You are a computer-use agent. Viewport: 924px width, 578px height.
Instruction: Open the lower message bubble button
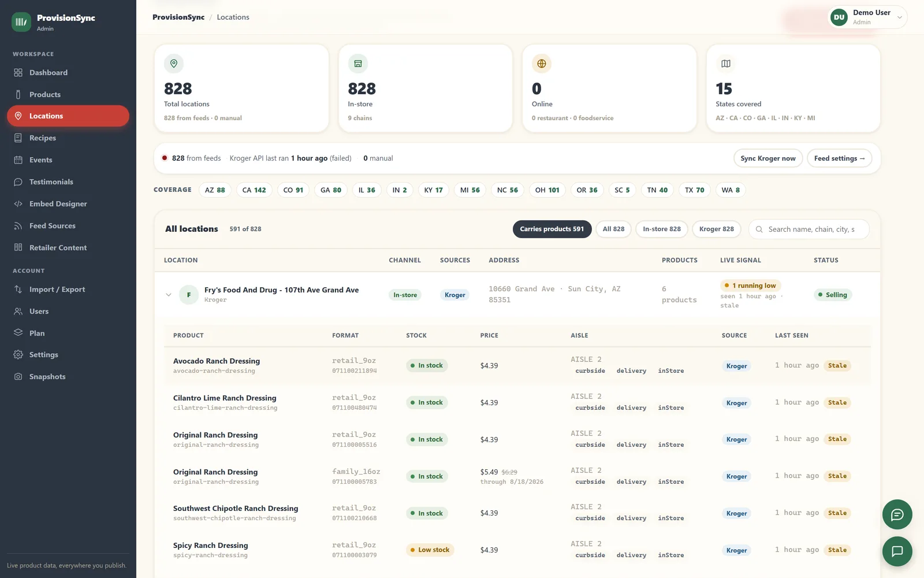tap(897, 551)
